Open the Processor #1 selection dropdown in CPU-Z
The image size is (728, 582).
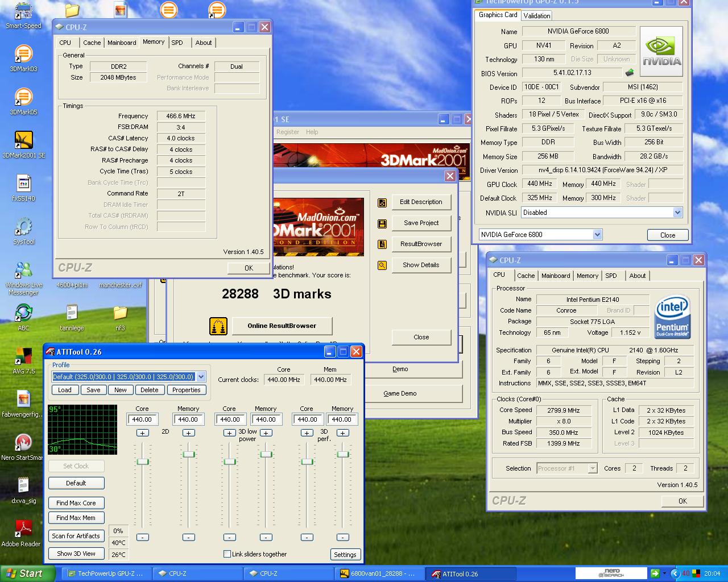tap(593, 468)
